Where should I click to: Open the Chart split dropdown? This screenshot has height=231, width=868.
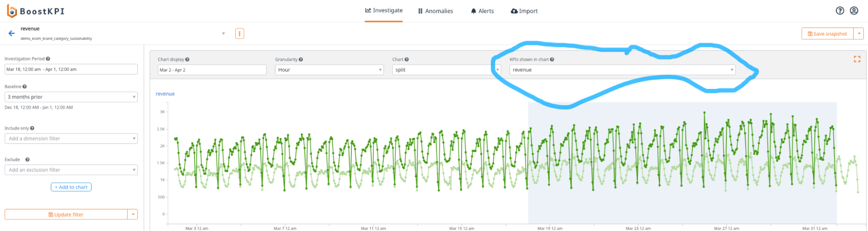pos(446,70)
